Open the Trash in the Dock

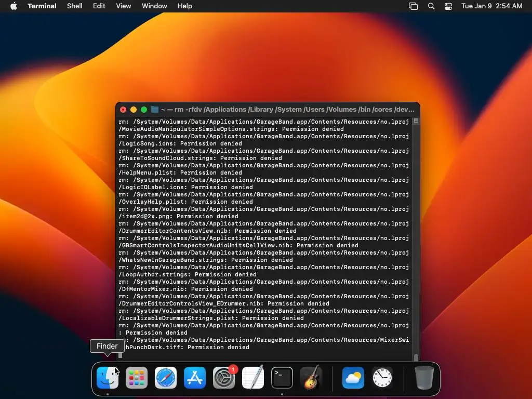click(424, 378)
